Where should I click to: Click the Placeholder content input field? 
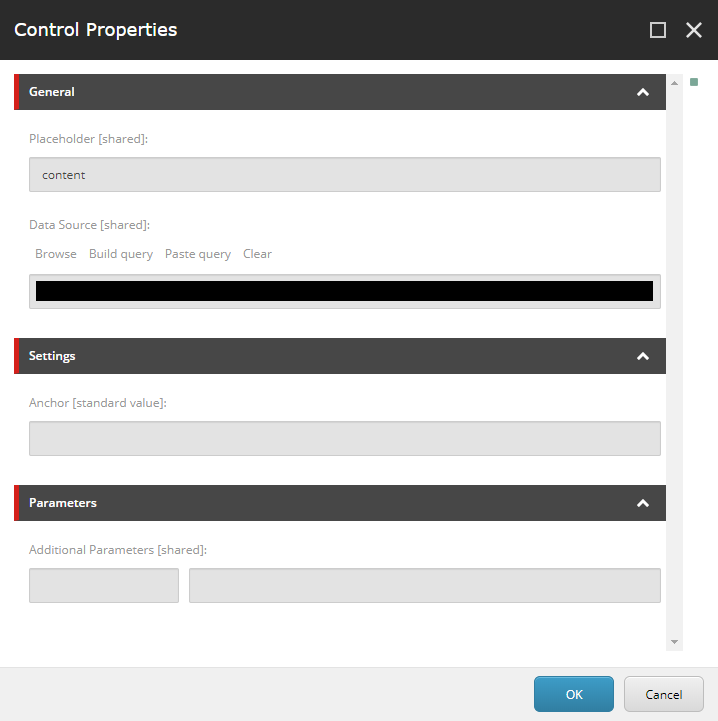pos(345,175)
